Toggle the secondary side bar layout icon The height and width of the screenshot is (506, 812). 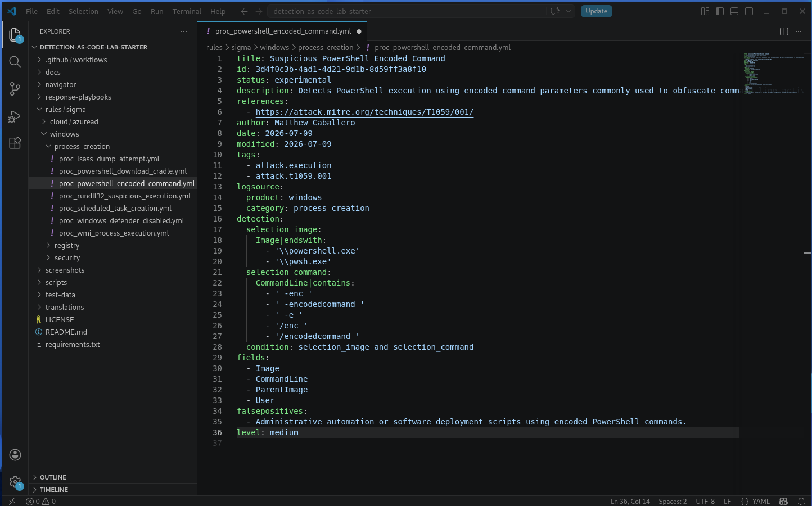click(749, 11)
